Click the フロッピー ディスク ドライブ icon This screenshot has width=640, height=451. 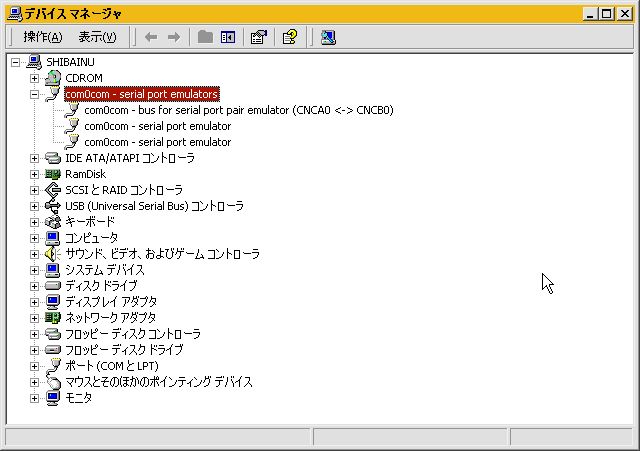click(x=53, y=349)
